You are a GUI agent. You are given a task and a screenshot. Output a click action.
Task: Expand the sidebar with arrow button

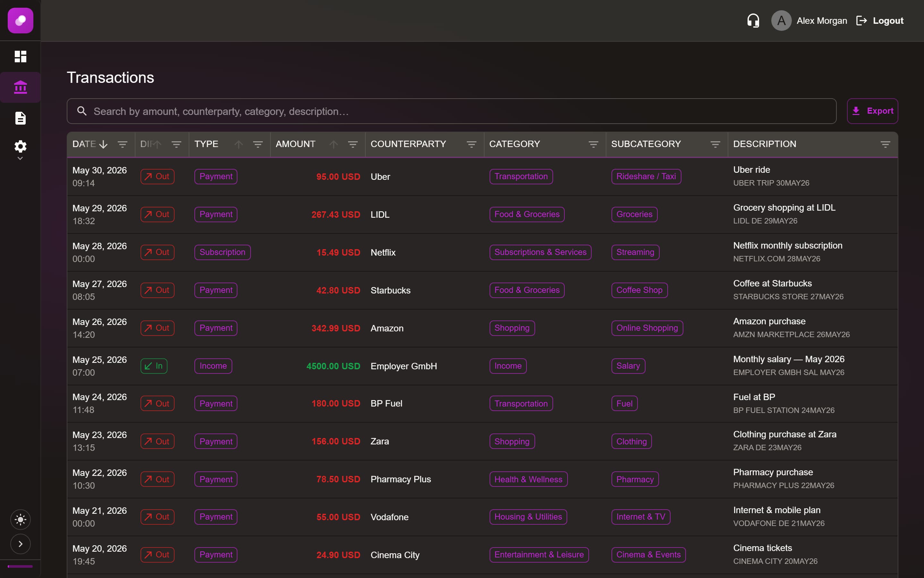point(20,544)
